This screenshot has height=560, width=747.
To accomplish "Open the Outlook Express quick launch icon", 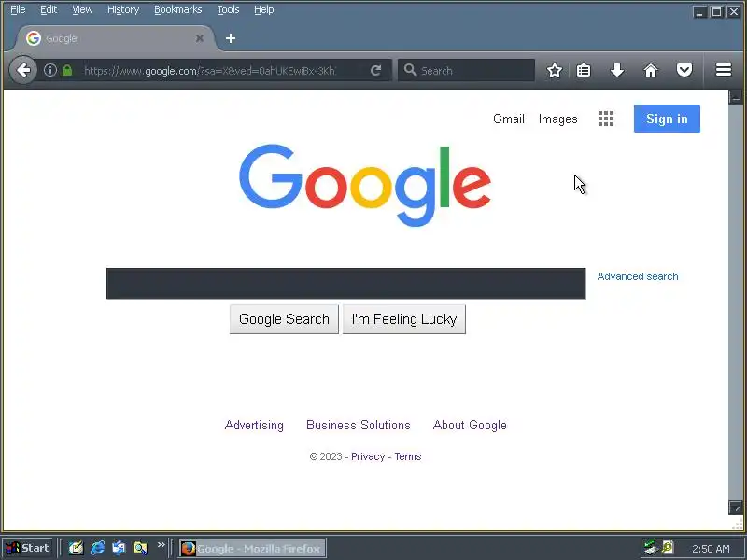I will coord(119,548).
